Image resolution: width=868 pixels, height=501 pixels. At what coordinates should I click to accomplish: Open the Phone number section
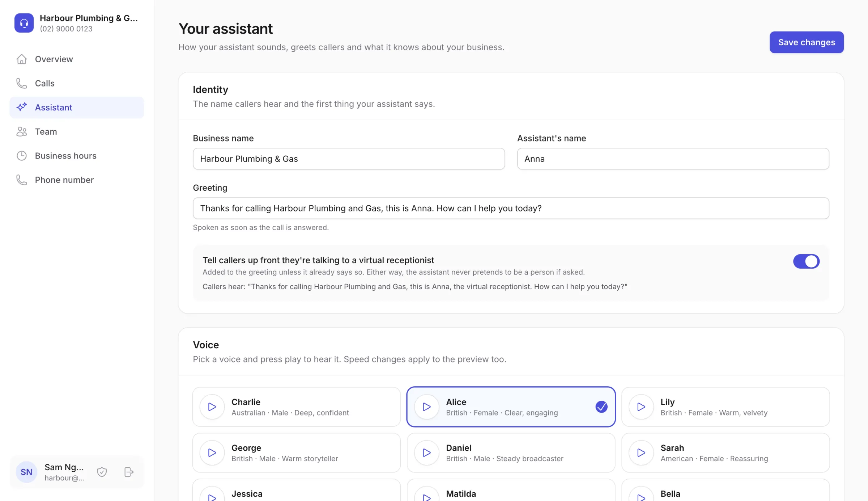[x=77, y=180]
